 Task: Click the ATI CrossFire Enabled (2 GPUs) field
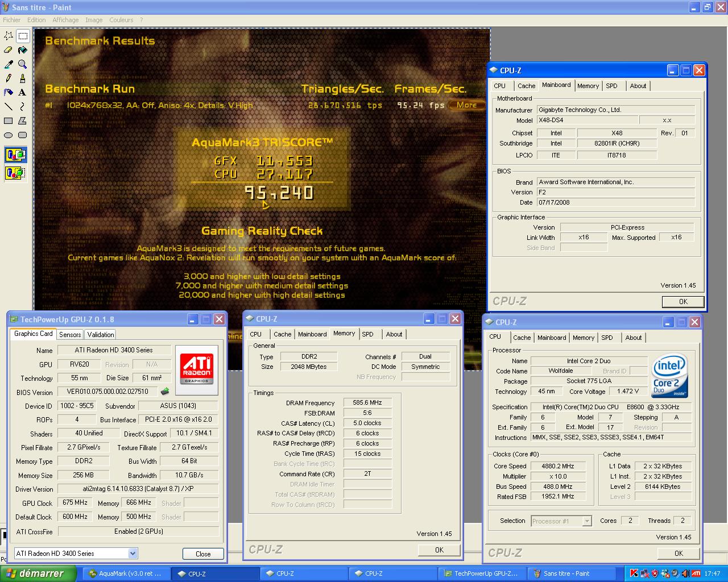(138, 531)
